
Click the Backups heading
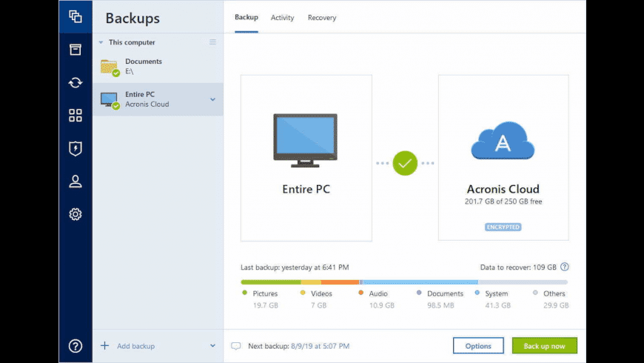click(133, 18)
